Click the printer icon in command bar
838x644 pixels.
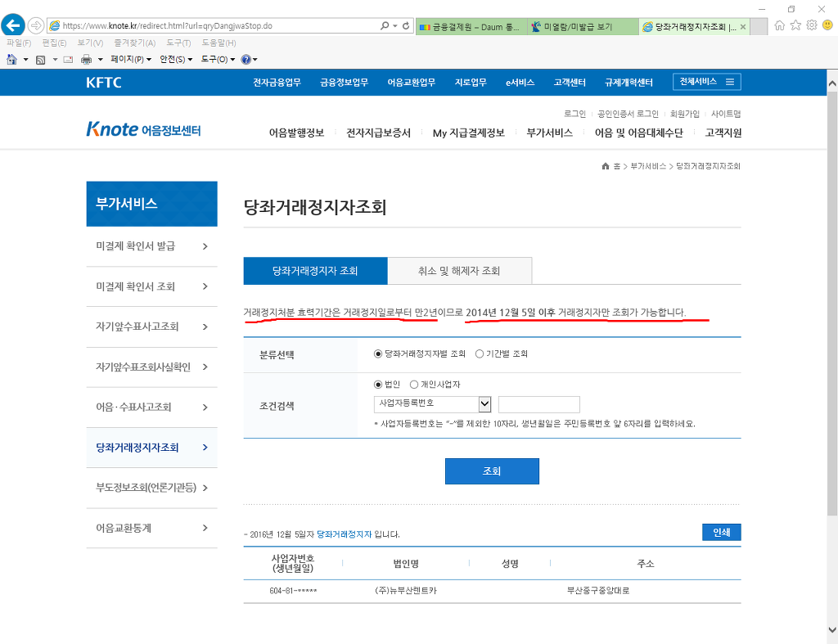click(86, 59)
